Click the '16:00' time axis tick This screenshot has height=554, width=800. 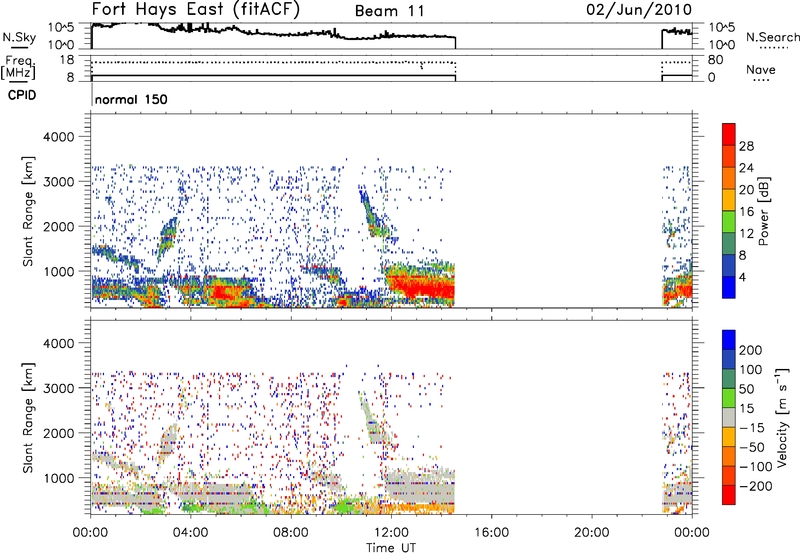pyautogui.click(x=492, y=533)
